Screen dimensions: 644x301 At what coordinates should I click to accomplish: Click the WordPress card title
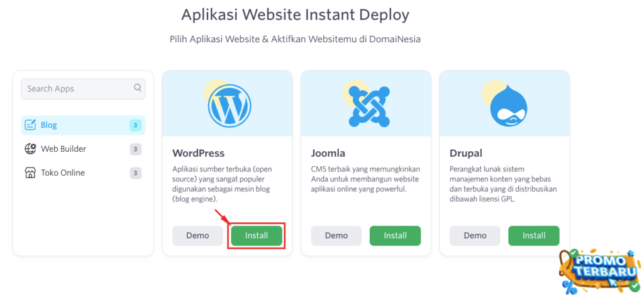(198, 154)
